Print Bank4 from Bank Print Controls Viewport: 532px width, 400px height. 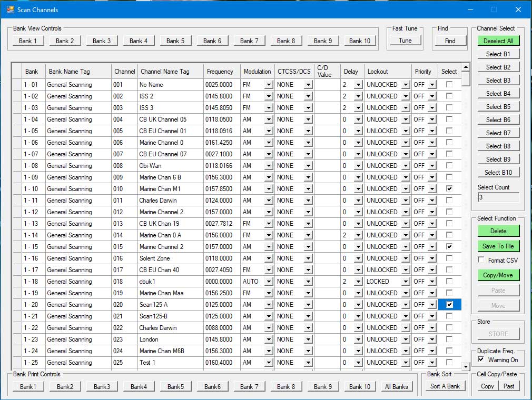tap(139, 387)
